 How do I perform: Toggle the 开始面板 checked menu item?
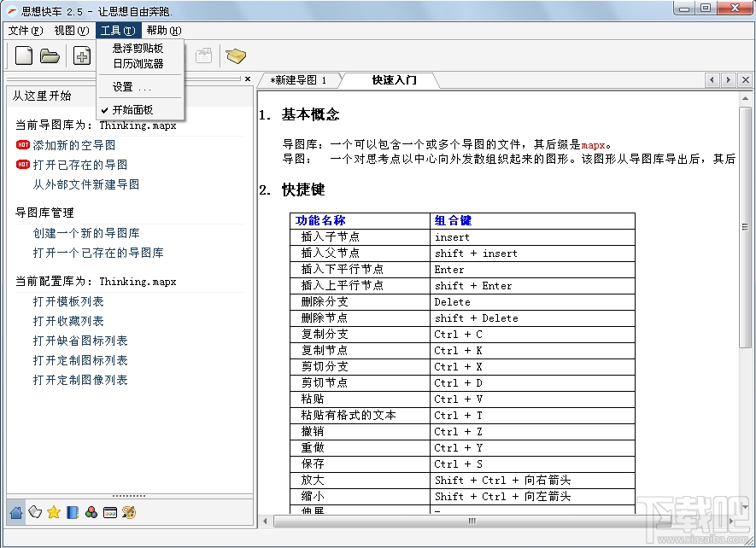(x=140, y=110)
